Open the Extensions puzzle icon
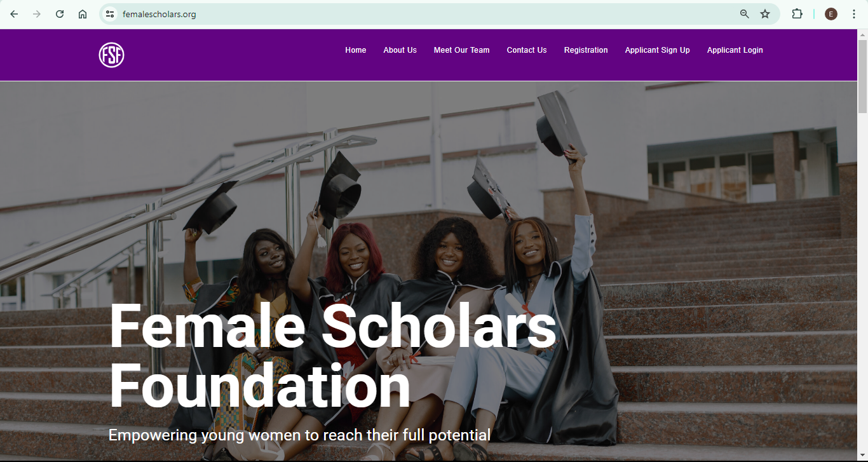The width and height of the screenshot is (868, 462). (797, 14)
